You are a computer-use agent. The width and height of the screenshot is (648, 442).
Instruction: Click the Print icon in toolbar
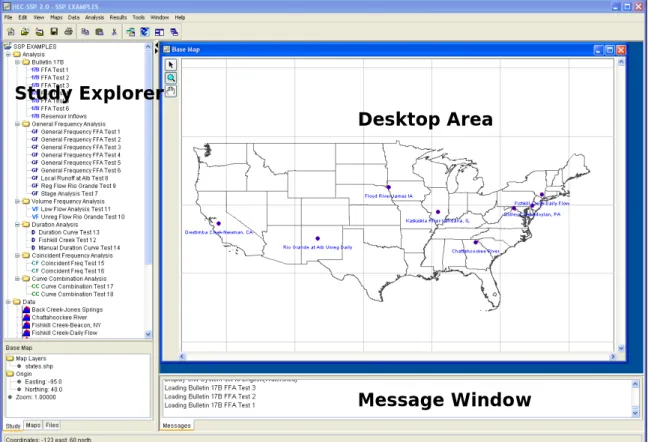69,32
